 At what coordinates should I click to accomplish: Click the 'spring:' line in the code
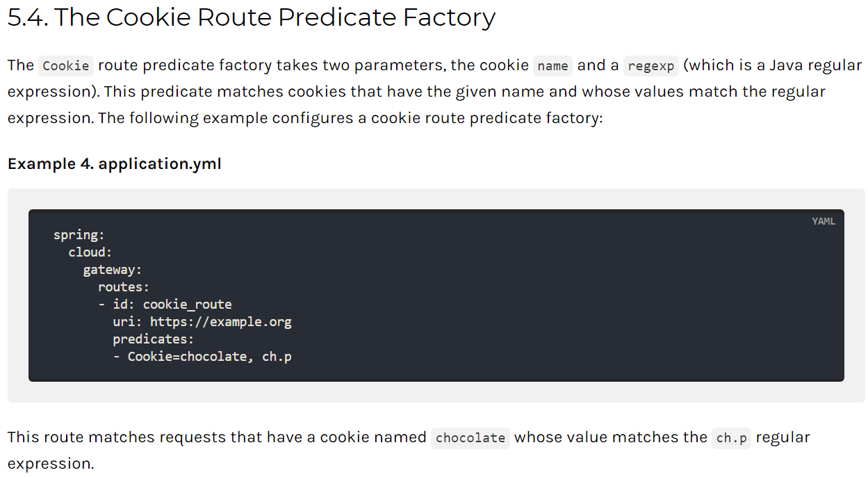point(79,235)
